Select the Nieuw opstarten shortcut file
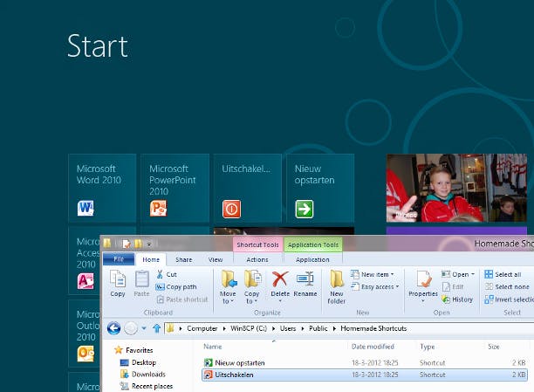Screen dimensions: 534x392 (x=365, y=362)
